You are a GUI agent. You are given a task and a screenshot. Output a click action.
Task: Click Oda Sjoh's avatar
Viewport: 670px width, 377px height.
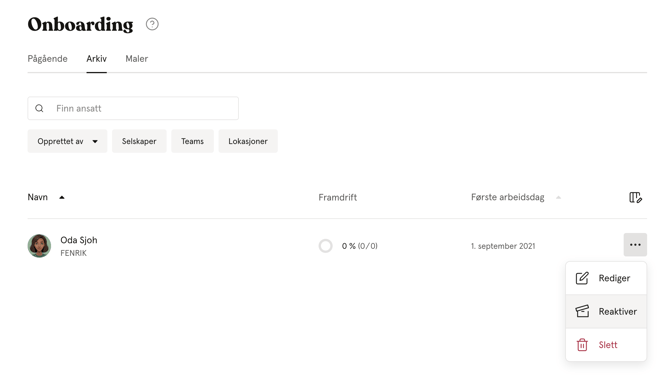tap(39, 246)
